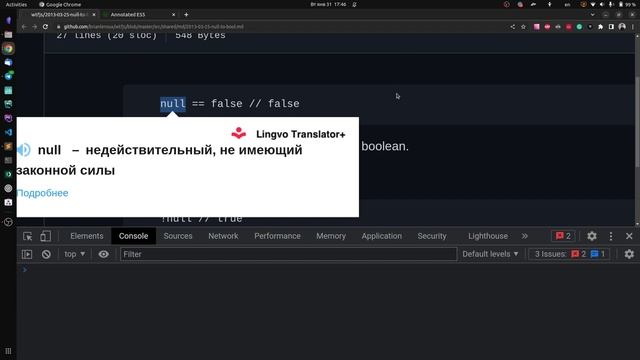Screen dimensions: 640x360
Task: Open the Lighthouse tab
Action: [x=488, y=236]
